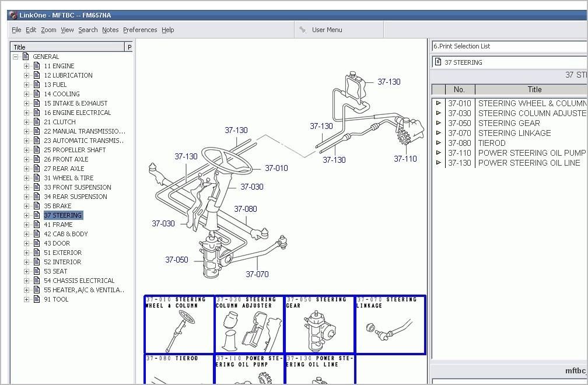Click arrow icon beside 37-130 row
Screen dimensions: 588x385
click(439, 163)
